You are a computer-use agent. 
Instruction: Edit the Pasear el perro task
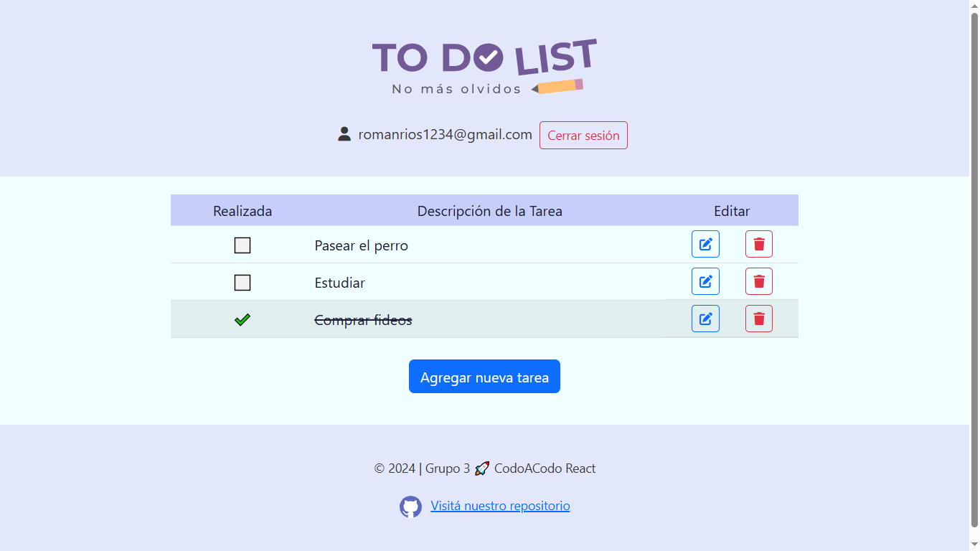pos(705,244)
